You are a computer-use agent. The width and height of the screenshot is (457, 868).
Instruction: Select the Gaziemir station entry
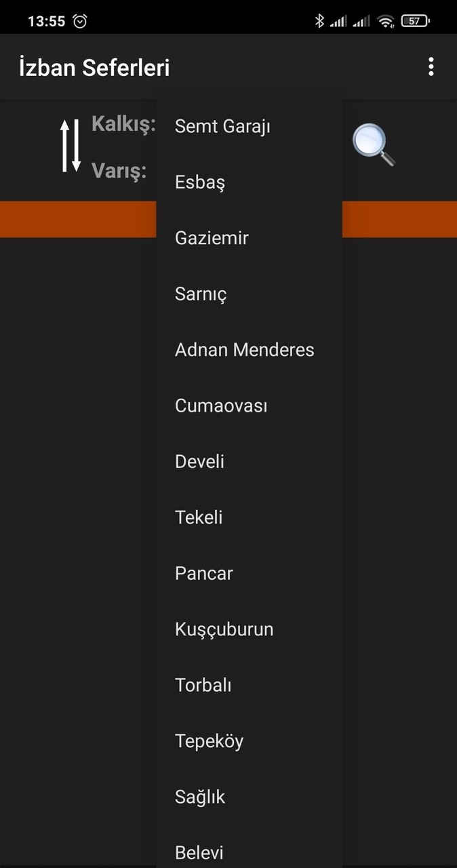(212, 238)
